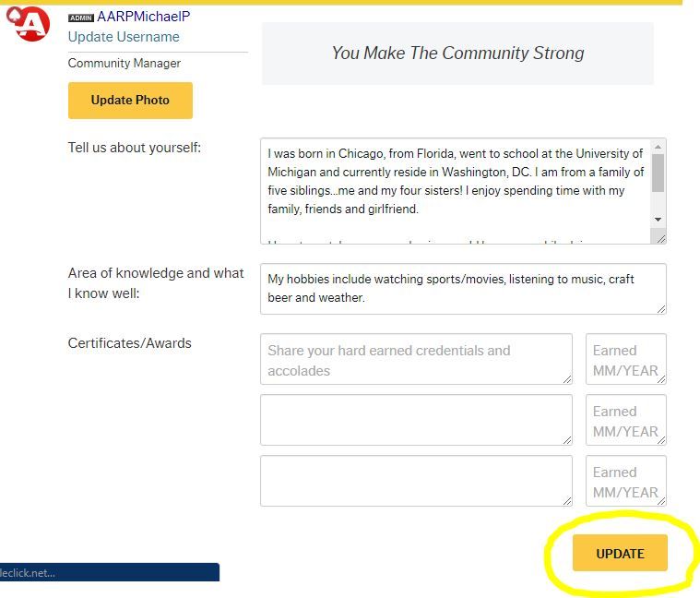Click the Update Username link

coord(124,37)
